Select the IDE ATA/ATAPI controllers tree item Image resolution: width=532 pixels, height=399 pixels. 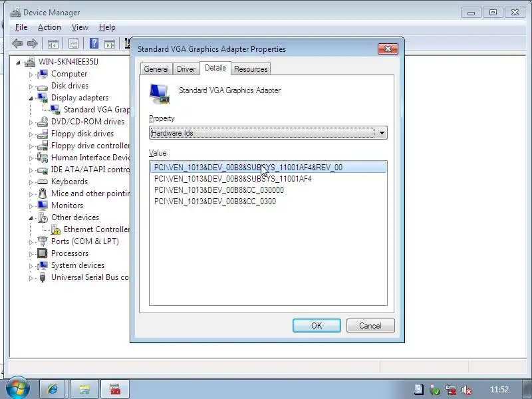(90, 170)
